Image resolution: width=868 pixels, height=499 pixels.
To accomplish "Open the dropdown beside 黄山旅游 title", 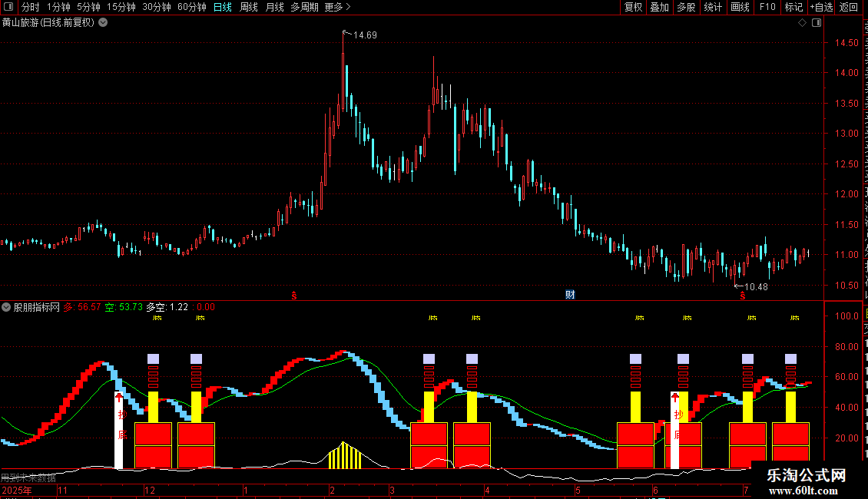I will point(103,23).
